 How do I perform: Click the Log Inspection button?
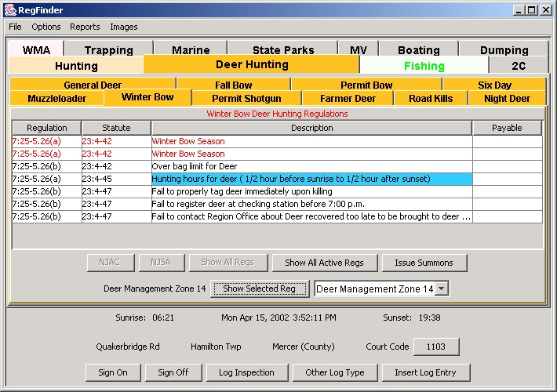click(247, 372)
